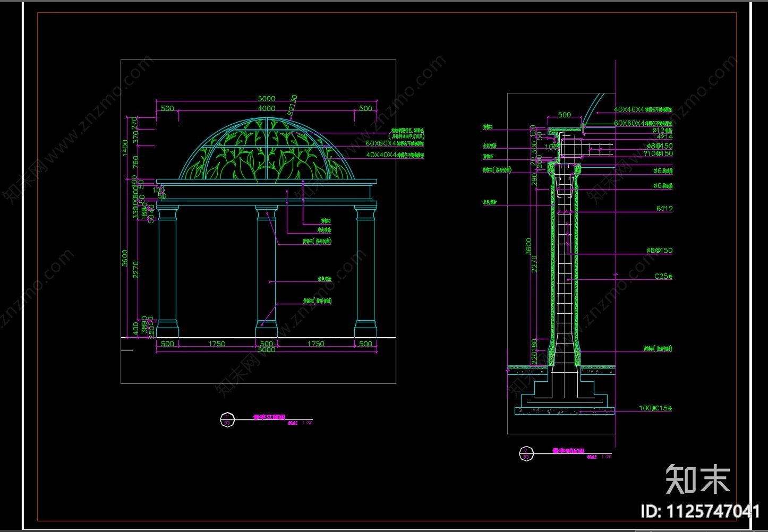The width and height of the screenshot is (768, 532).
Task: Click the octagonal marker 1/03 of the elevation title
Action: click(x=227, y=419)
